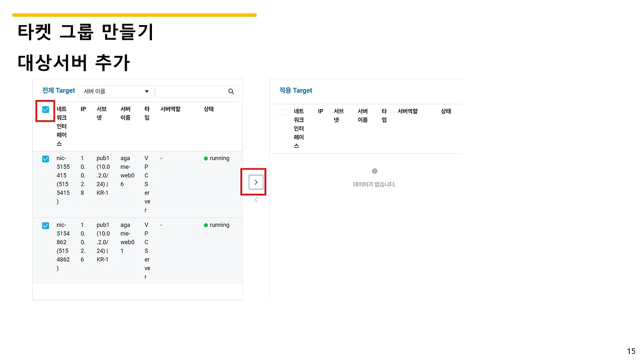Click the dropdown arrow beside 서버 이름
The image size is (644, 362).
147,91
